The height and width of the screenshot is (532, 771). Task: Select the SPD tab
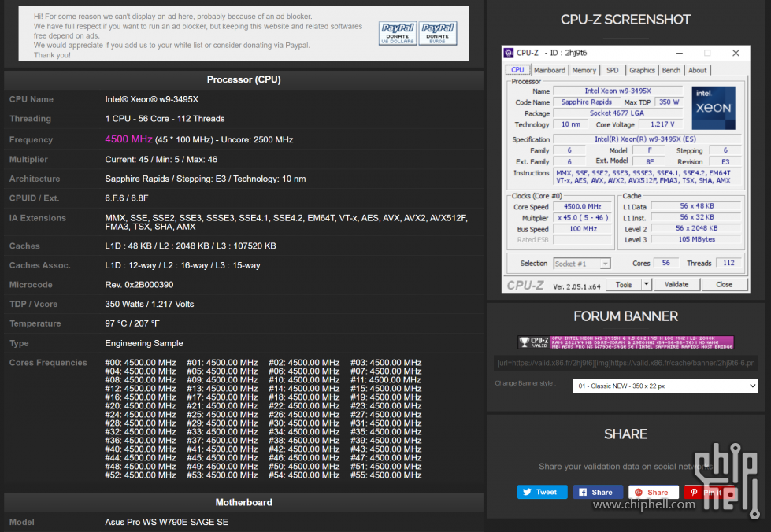click(612, 70)
